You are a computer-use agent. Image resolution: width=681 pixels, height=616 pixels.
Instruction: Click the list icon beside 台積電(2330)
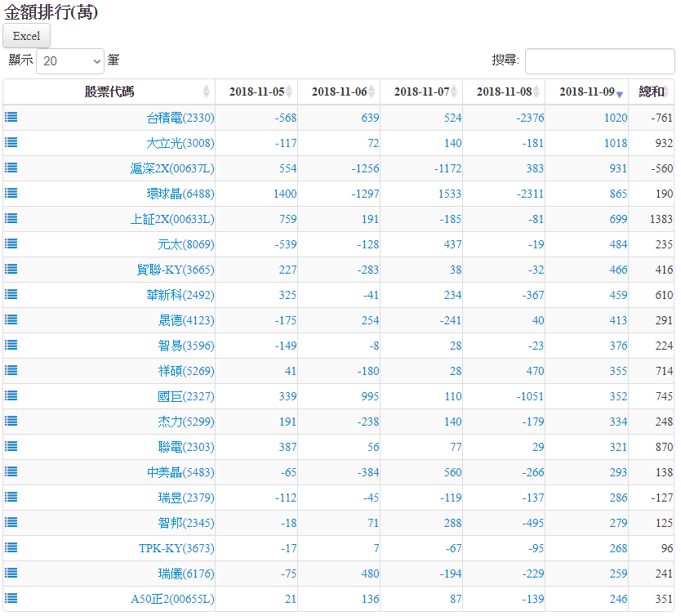11,117
